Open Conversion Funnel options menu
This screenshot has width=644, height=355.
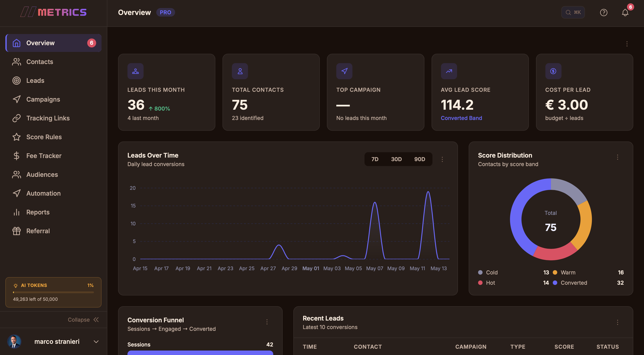267,322
